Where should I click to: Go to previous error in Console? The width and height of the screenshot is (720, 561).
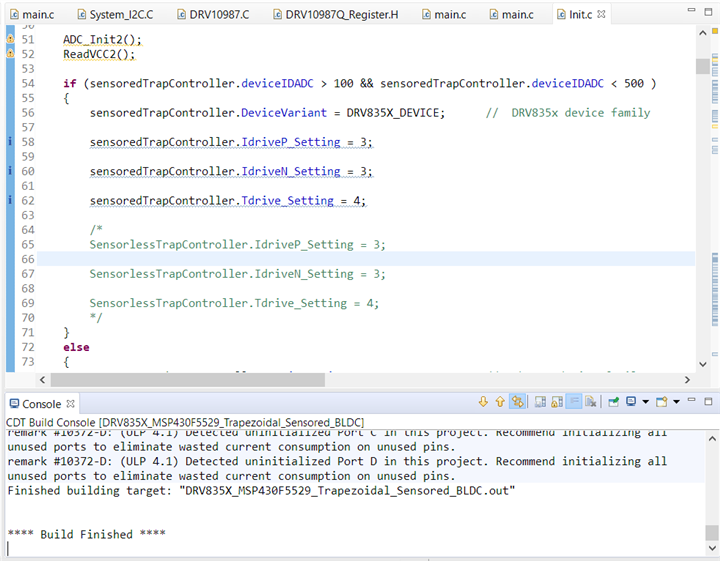click(500, 402)
